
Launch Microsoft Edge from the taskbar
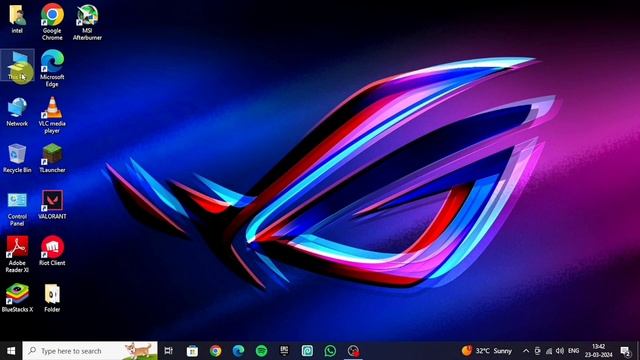(x=238, y=351)
